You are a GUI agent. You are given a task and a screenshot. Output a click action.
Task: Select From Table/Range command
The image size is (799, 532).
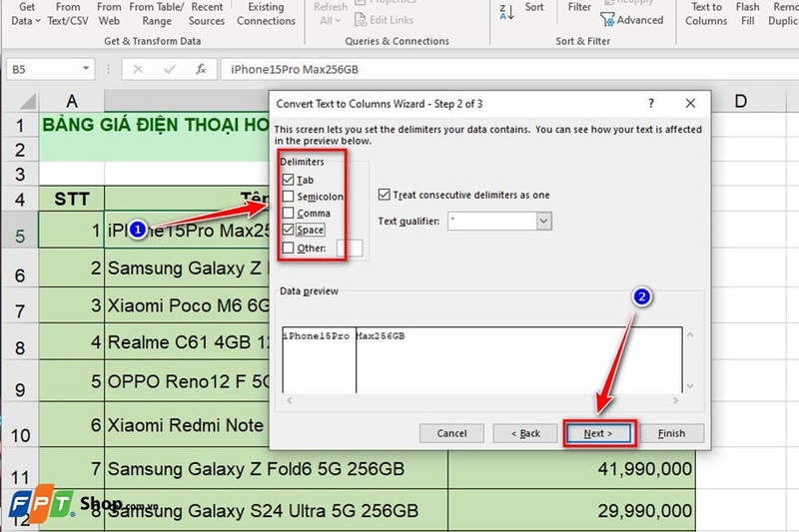click(157, 14)
